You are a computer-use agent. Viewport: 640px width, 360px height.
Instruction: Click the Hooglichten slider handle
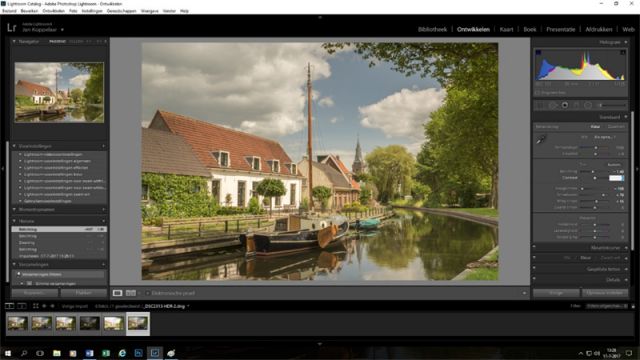[x=582, y=189]
